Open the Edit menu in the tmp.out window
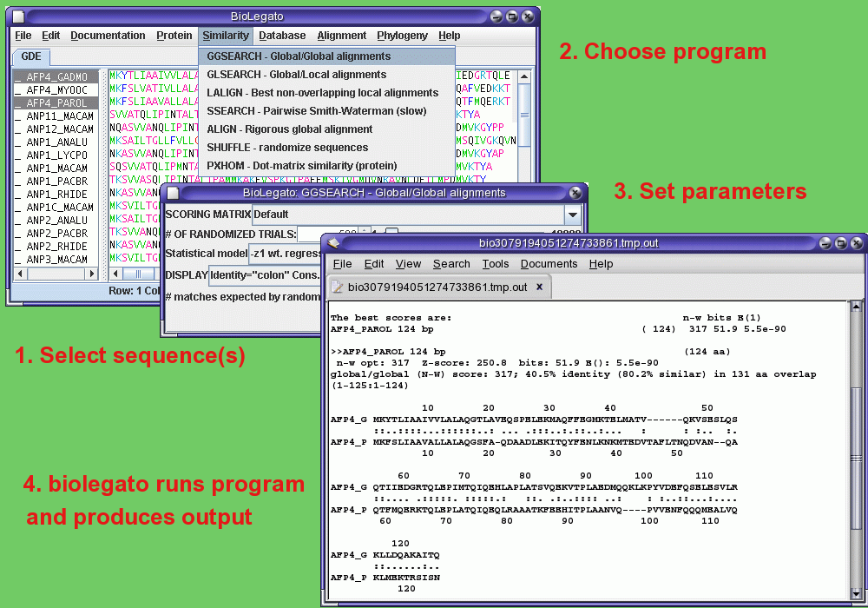The height and width of the screenshot is (608, 868). [x=373, y=264]
